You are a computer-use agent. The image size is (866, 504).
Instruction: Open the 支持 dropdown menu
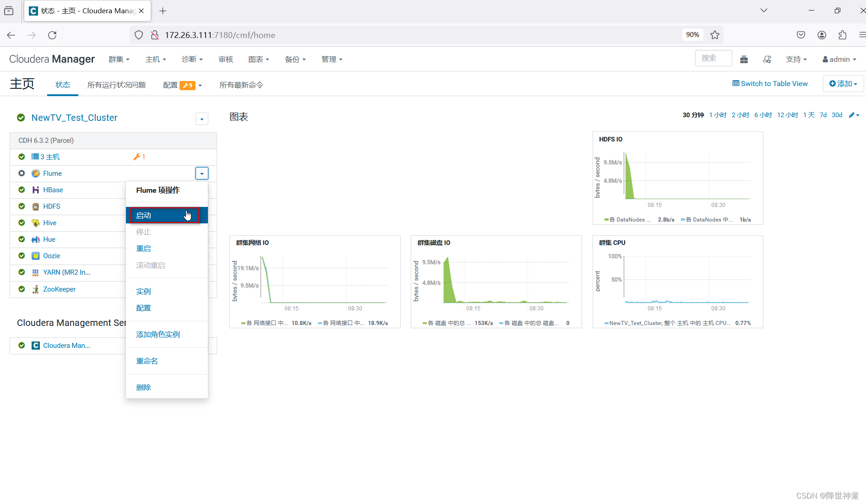point(796,60)
